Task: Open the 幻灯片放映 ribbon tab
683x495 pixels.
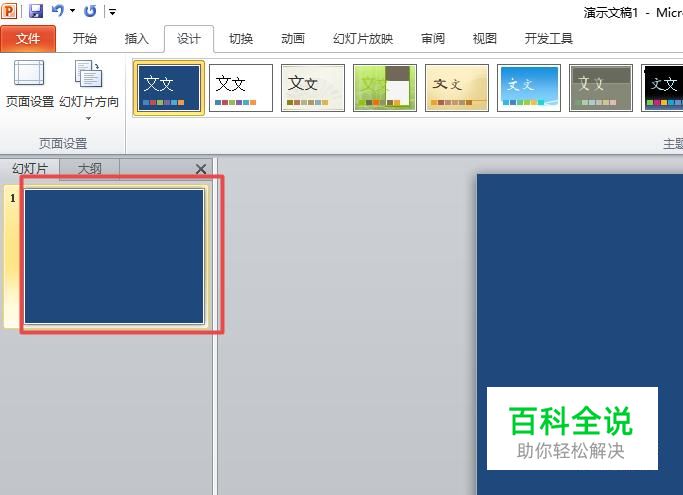Action: (363, 38)
